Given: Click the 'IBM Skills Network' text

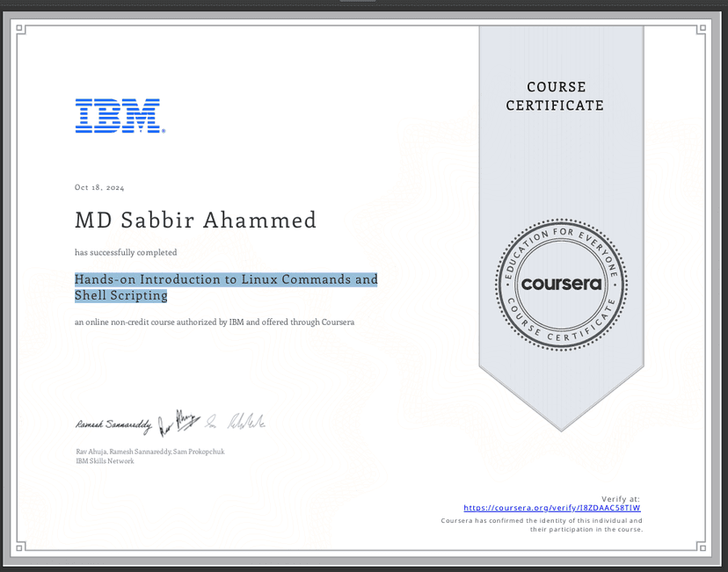Looking at the screenshot, I should pyautogui.click(x=105, y=461).
